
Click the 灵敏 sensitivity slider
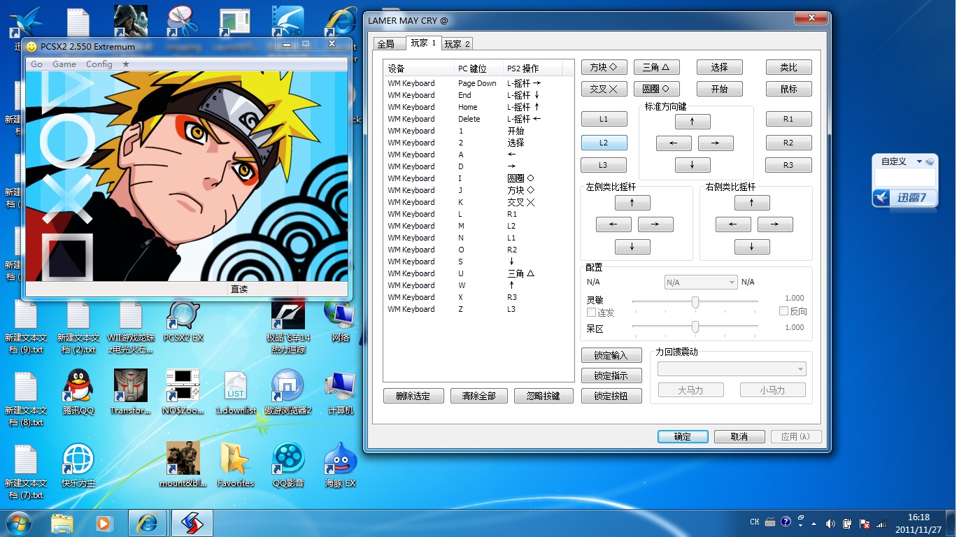[x=695, y=302]
